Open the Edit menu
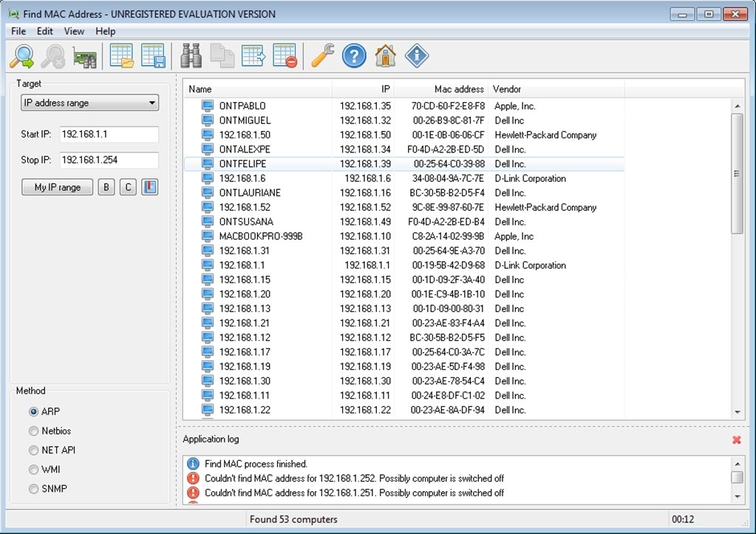756x534 pixels. click(45, 31)
